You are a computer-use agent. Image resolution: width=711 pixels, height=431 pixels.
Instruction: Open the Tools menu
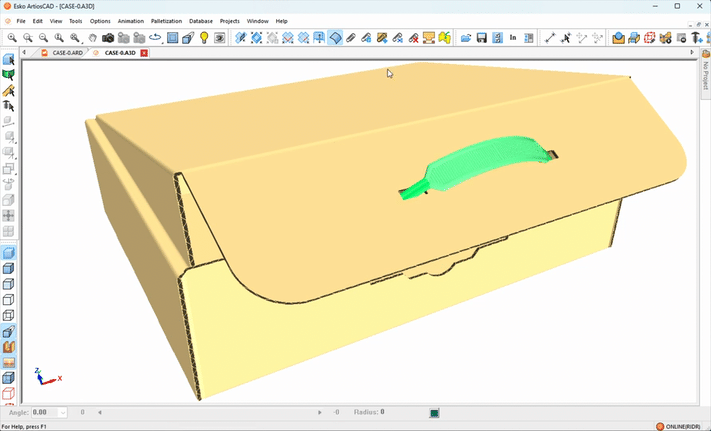76,21
